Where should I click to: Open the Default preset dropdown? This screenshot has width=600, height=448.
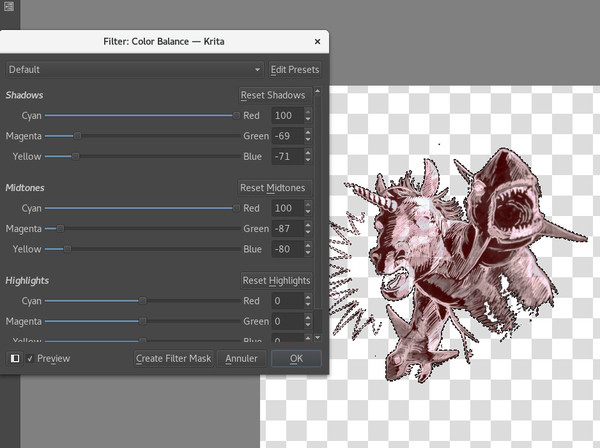click(x=135, y=70)
